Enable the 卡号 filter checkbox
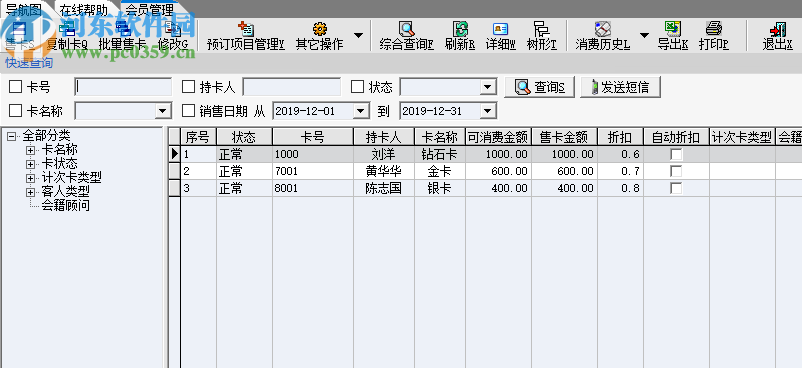This screenshot has height=368, width=802. coord(16,87)
